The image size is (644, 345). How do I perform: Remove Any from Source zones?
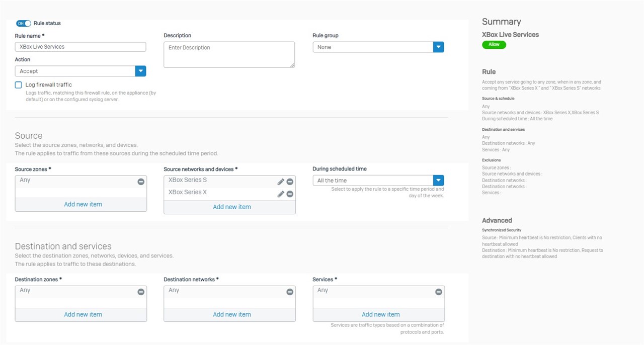141,182
